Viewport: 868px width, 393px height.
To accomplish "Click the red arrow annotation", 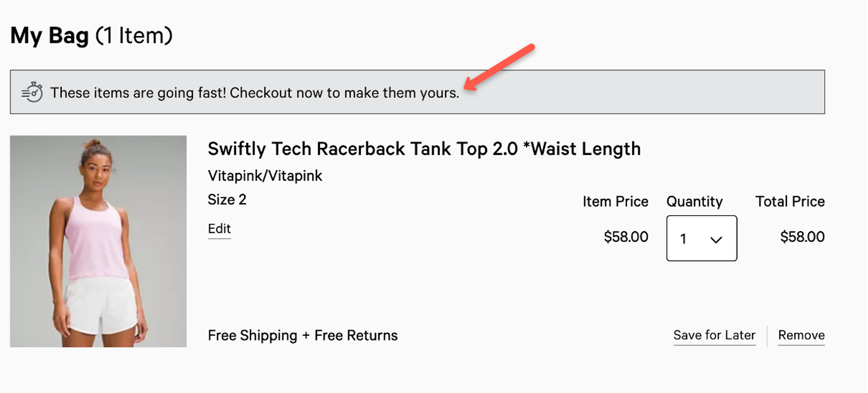I will 499,67.
